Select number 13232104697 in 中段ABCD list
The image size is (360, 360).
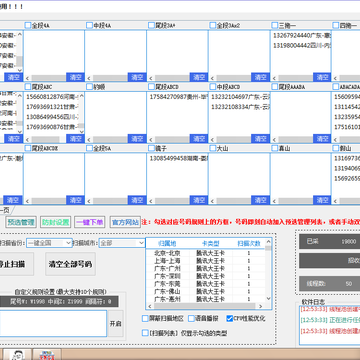point(240,97)
